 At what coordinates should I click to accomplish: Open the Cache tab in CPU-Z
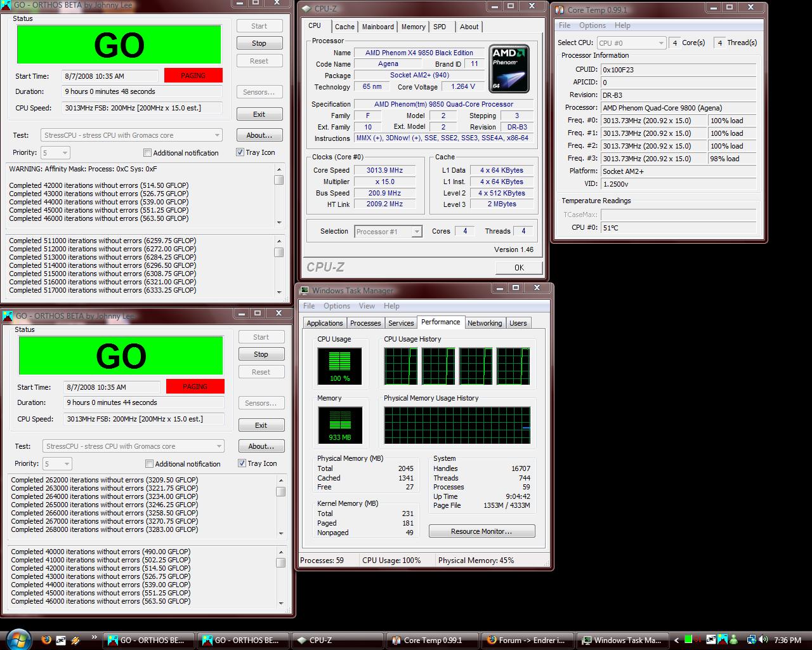344,27
